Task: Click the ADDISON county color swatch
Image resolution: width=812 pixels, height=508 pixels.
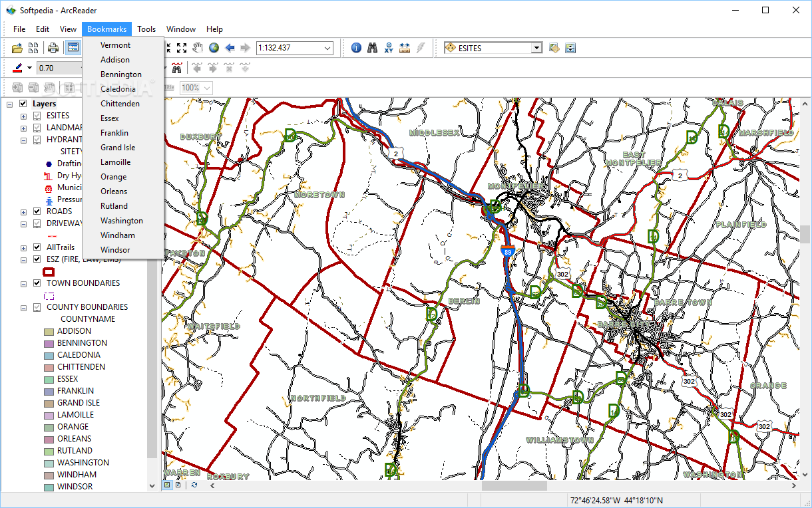Action: click(x=49, y=331)
